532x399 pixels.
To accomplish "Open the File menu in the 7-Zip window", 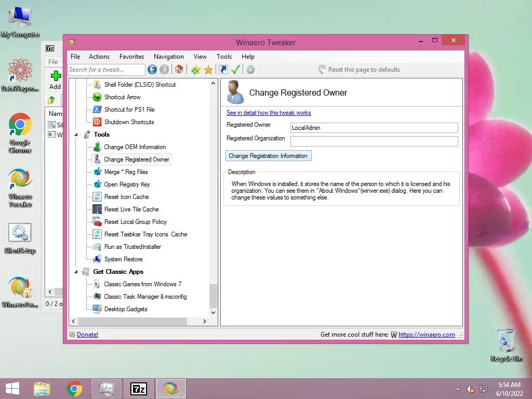I will (x=53, y=62).
